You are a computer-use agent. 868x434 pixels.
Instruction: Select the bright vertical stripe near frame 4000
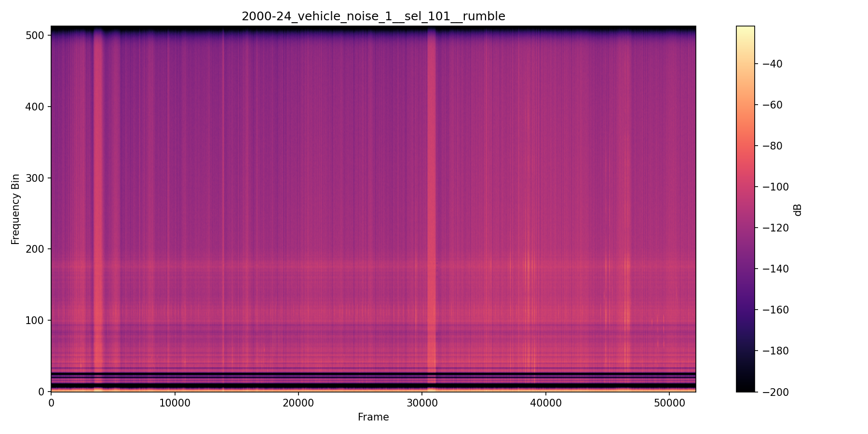pyautogui.click(x=100, y=193)
